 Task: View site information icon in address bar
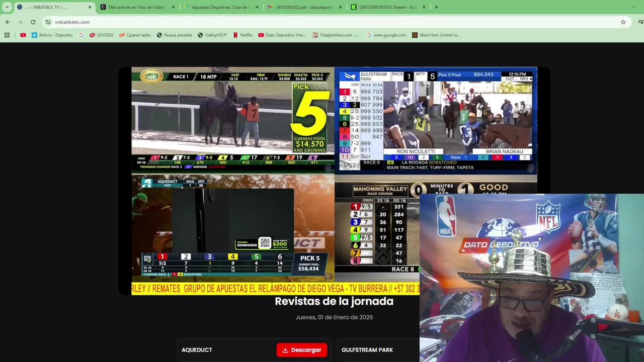(48, 22)
